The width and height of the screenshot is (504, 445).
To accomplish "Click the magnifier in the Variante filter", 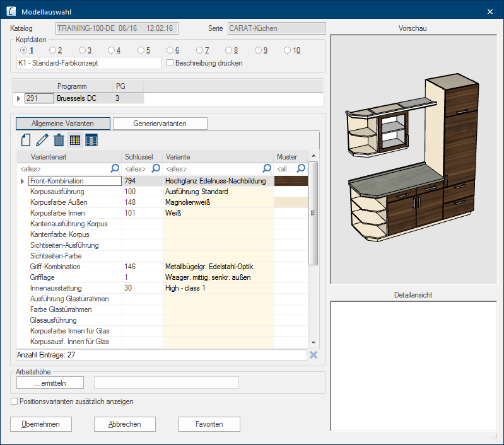I will [x=267, y=168].
